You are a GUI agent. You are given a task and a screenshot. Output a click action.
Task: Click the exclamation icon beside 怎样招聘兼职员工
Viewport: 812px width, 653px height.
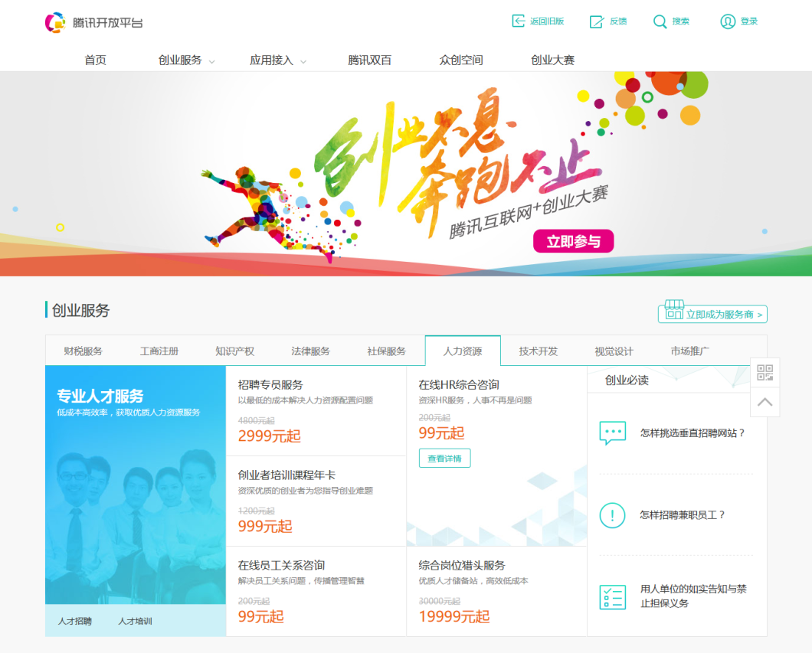pos(613,515)
